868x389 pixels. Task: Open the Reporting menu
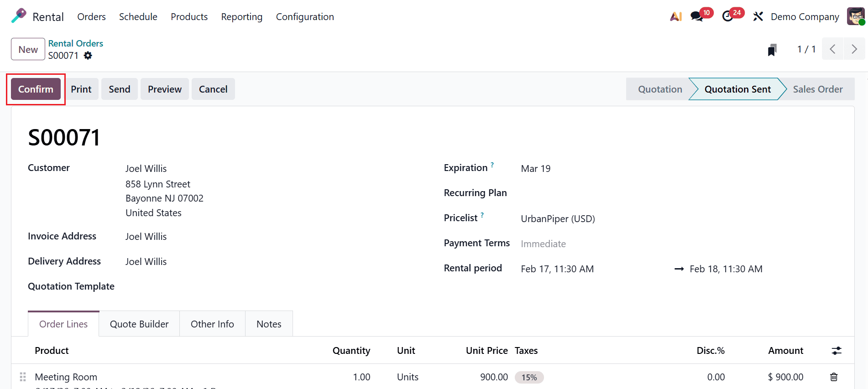click(x=242, y=16)
